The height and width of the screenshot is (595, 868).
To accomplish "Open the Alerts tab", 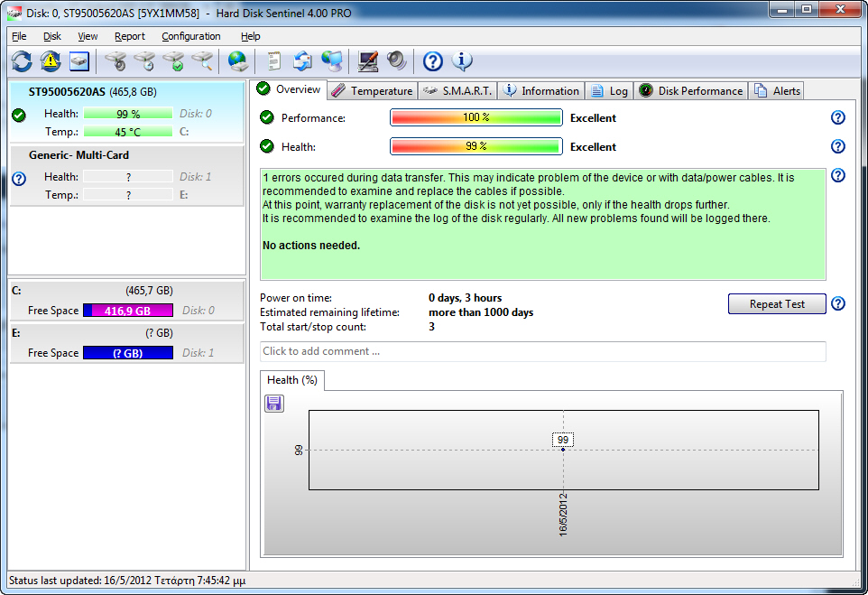I will 777,91.
